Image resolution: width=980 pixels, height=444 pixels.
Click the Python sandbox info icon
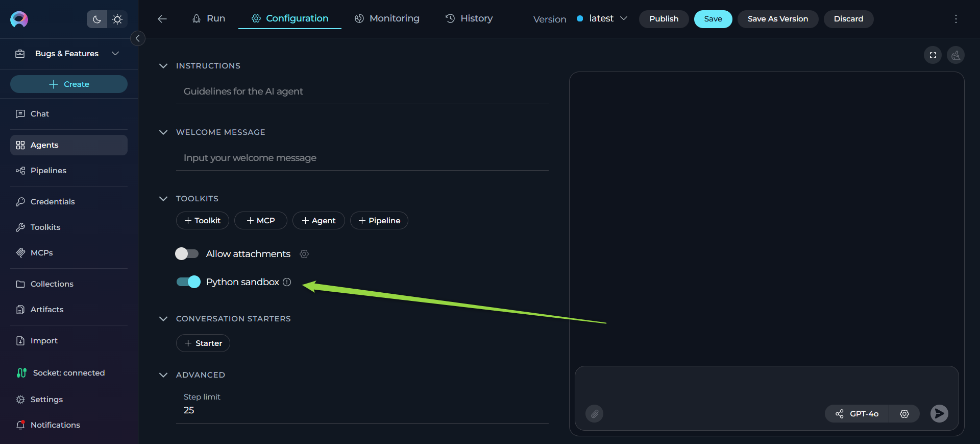coord(287,282)
